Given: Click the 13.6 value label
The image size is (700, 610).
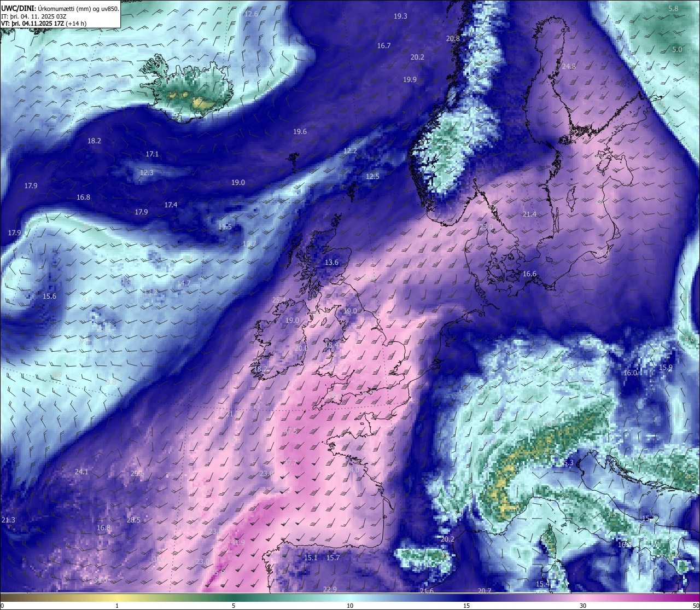Looking at the screenshot, I should click(x=331, y=263).
